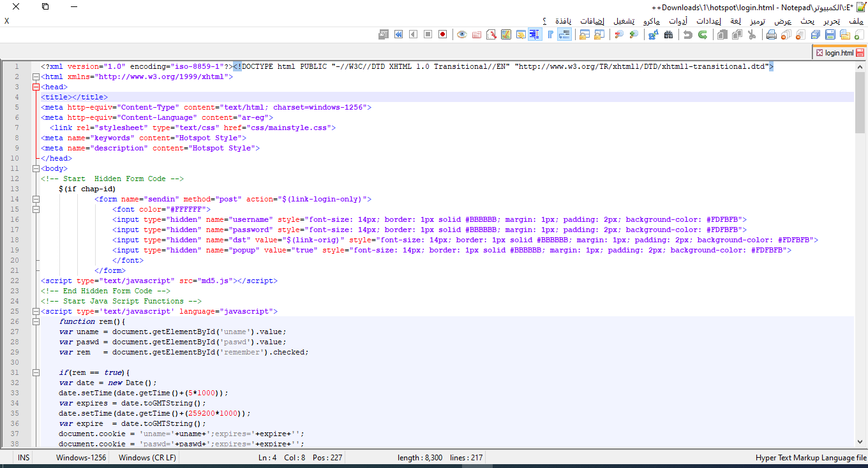
Task: Collapse the font fold on line 15
Action: (35, 209)
